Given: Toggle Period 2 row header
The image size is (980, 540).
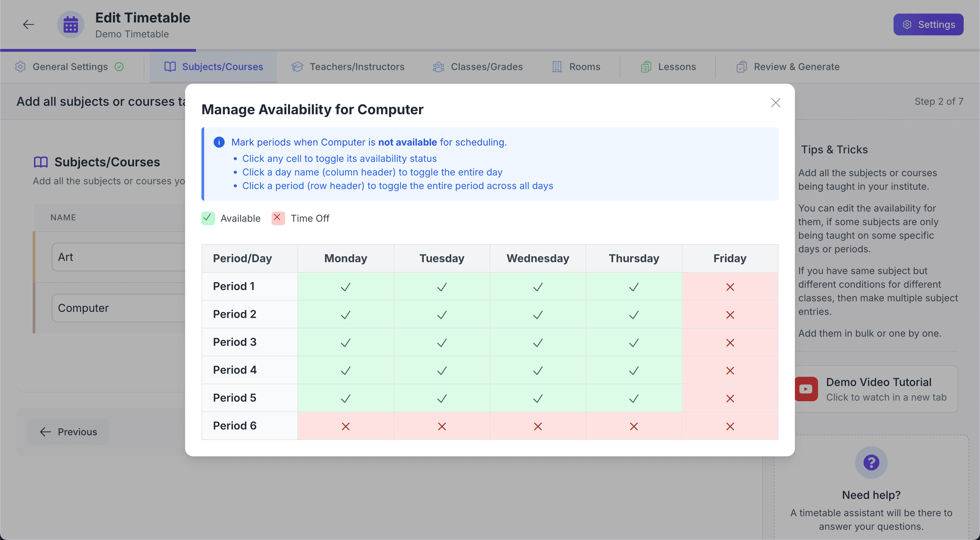Looking at the screenshot, I should 249,314.
